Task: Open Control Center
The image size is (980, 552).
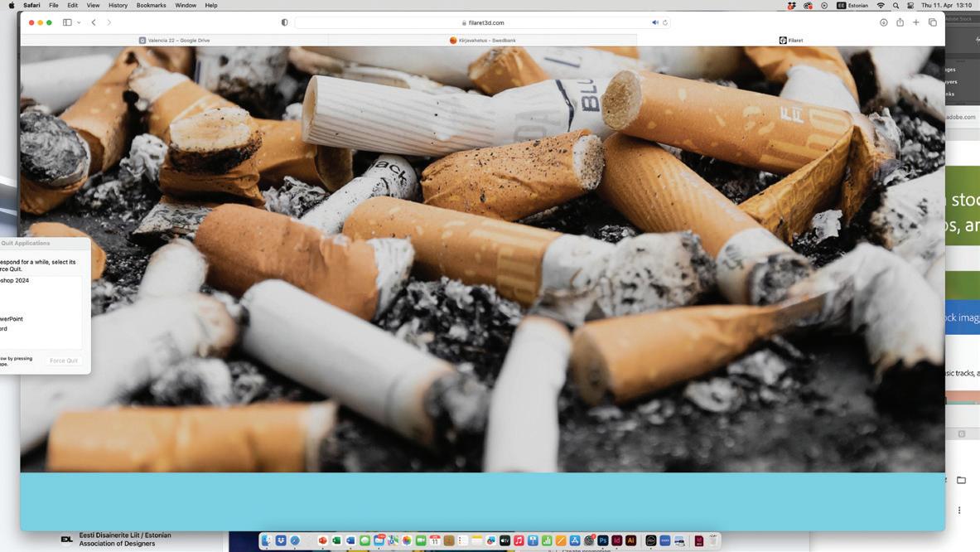Action: [x=910, y=5]
